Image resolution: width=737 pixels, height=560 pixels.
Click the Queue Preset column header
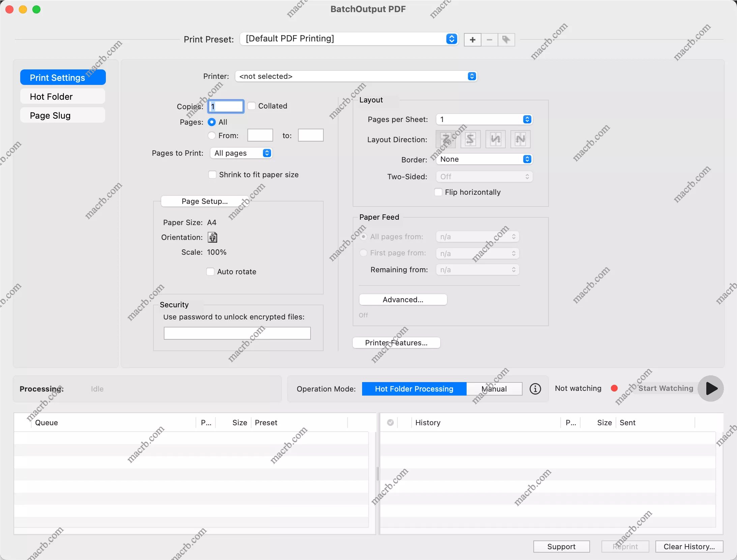coord(299,423)
